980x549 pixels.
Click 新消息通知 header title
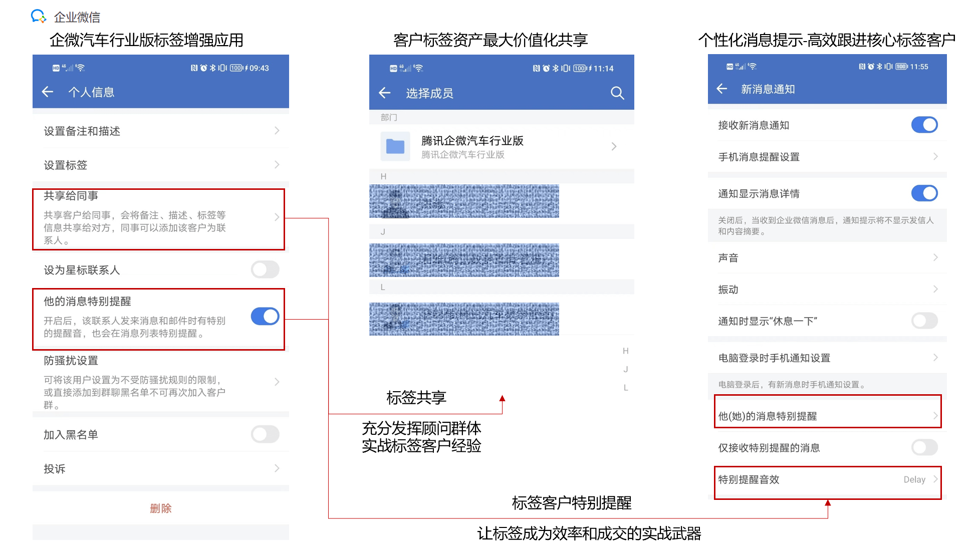768,89
